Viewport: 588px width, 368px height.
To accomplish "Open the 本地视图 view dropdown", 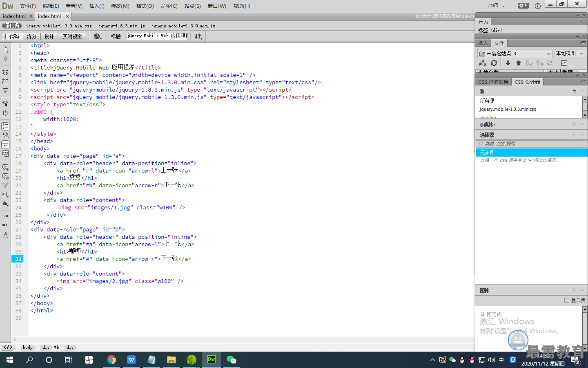I will tap(570, 54).
